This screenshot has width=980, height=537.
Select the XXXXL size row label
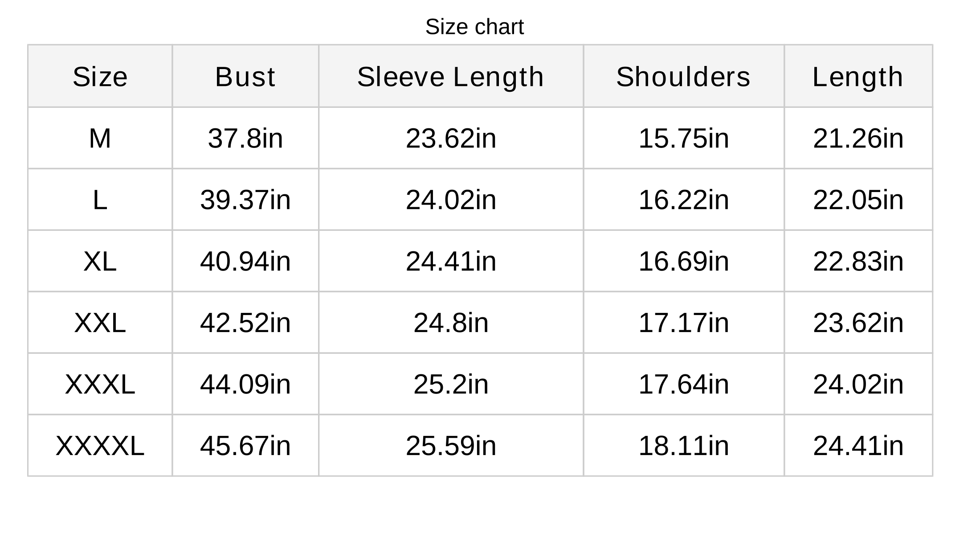[x=100, y=446]
